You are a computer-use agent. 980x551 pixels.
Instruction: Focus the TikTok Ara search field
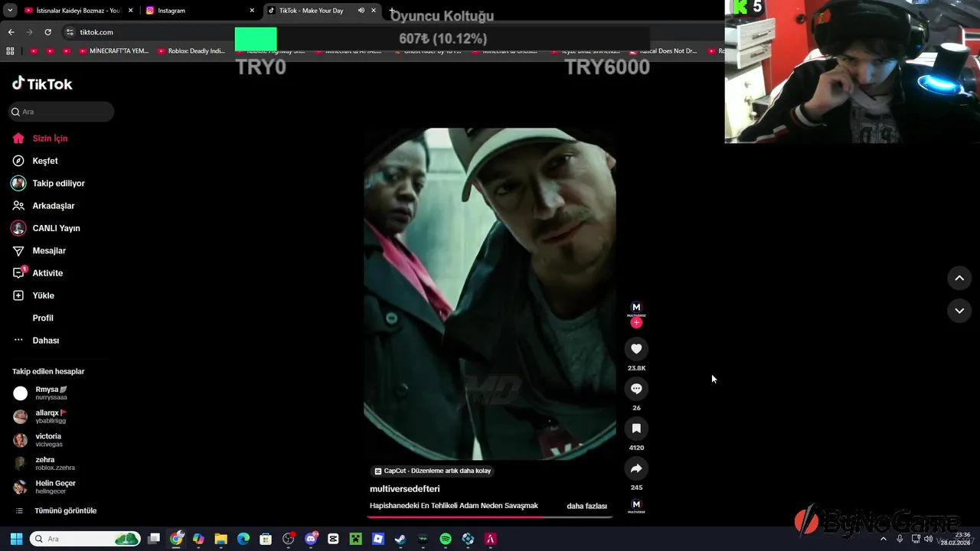point(61,112)
